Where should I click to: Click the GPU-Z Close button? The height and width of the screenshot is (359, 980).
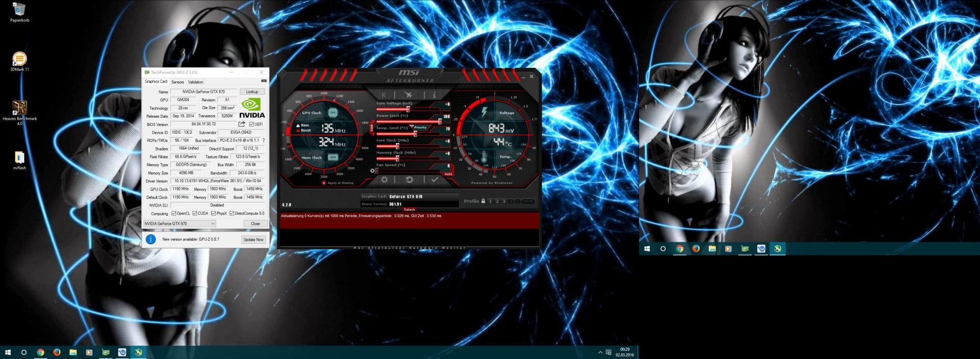tap(255, 223)
